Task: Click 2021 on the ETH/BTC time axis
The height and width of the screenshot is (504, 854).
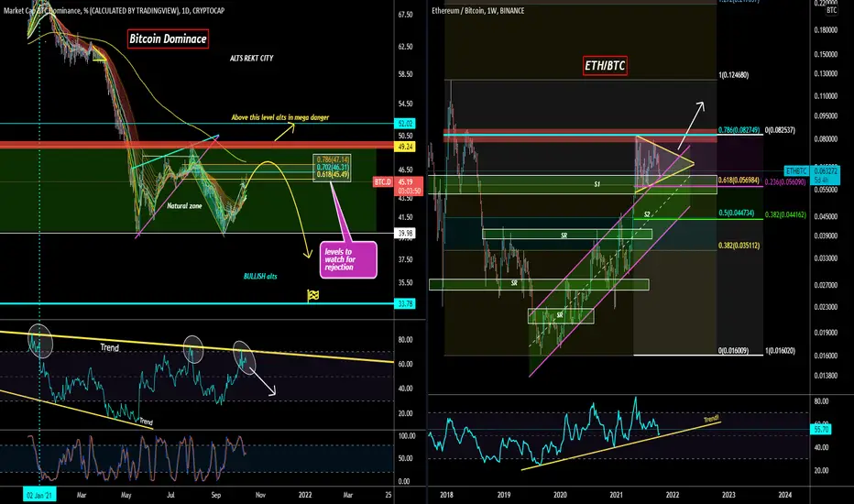Action: (616, 495)
